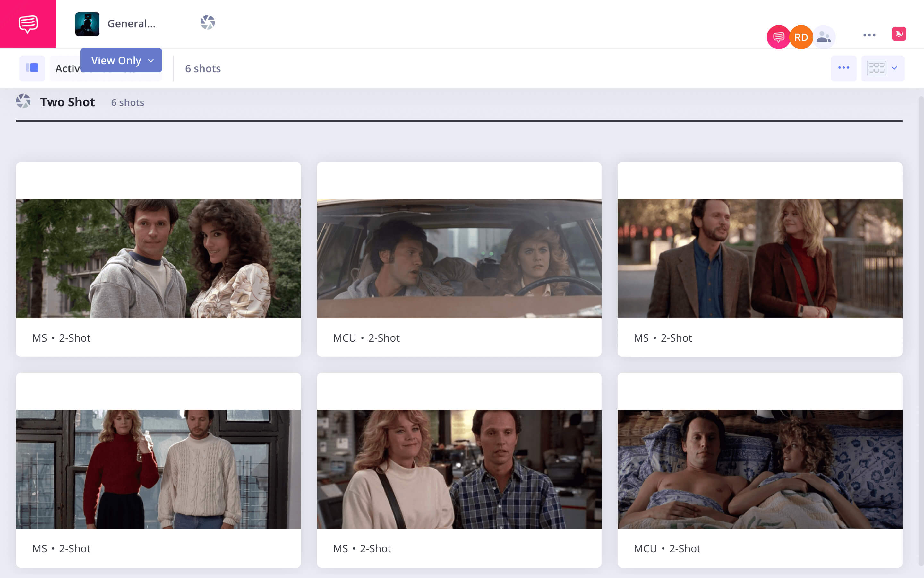Click the Two Shot shutter icon
The height and width of the screenshot is (578, 924).
pos(23,101)
